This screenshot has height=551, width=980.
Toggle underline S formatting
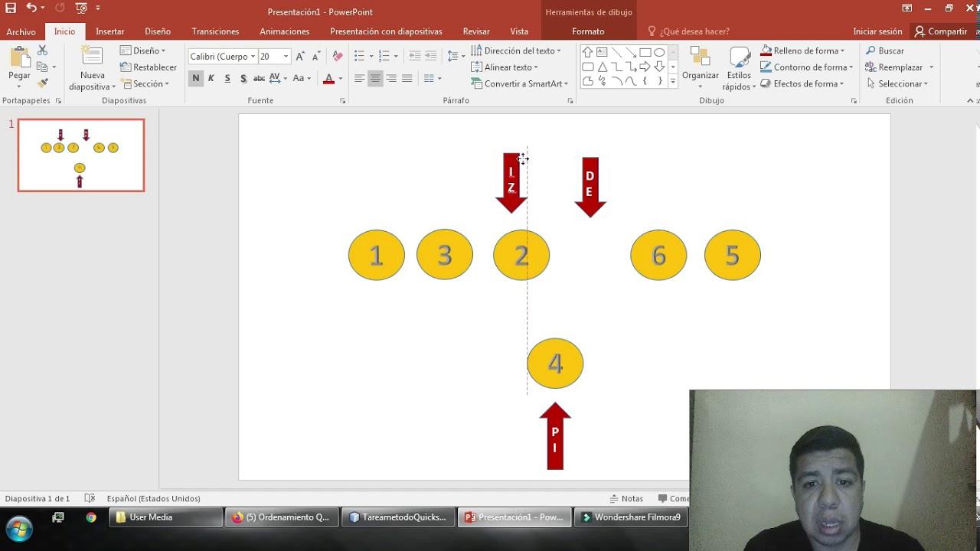(227, 78)
